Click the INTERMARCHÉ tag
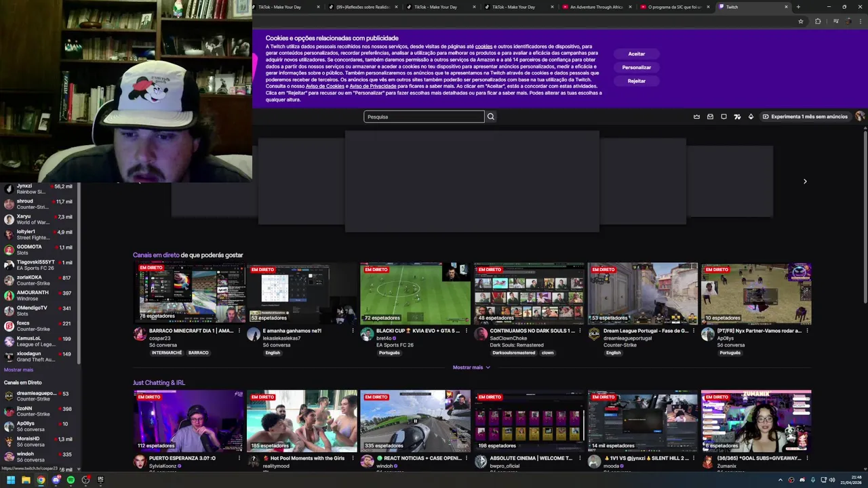 pos(166,352)
